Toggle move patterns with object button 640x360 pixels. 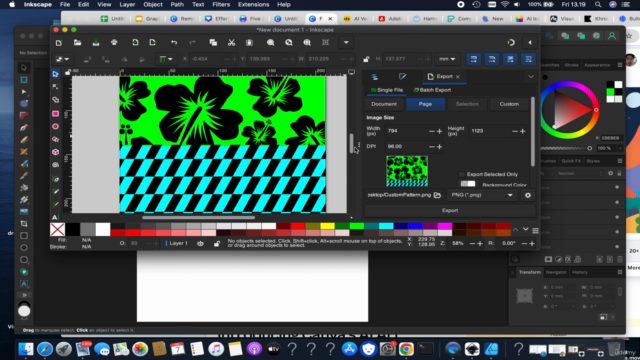529,59
